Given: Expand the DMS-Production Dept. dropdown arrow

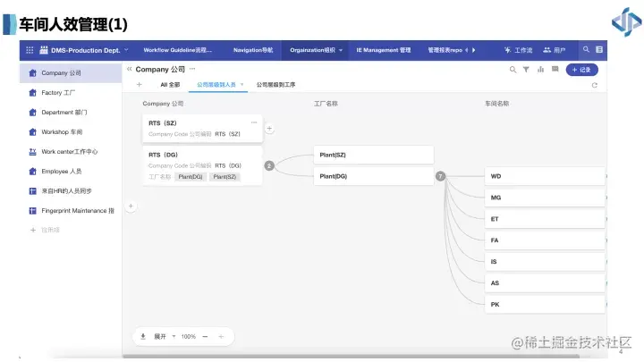Looking at the screenshot, I should [x=126, y=50].
